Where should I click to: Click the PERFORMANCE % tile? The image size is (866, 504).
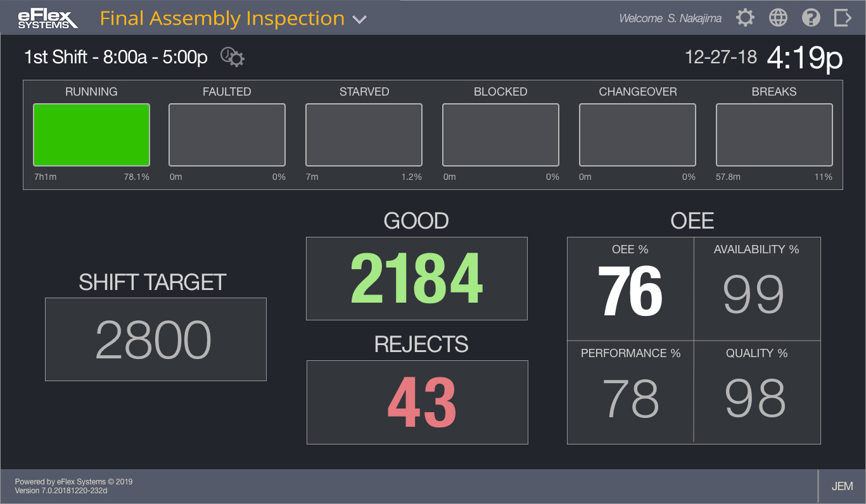(630, 393)
